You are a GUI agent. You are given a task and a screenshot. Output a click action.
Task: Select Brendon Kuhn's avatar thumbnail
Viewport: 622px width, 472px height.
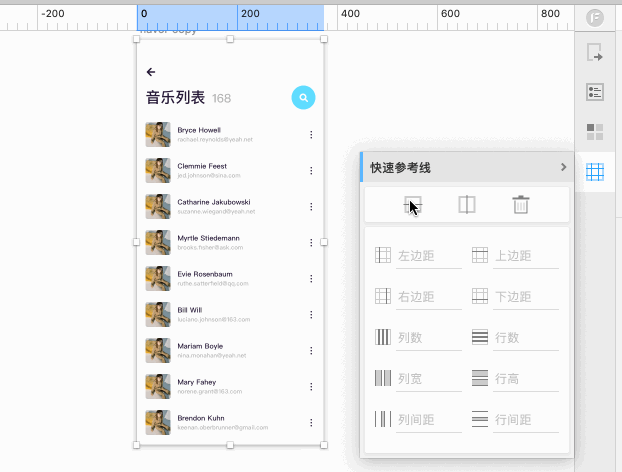[x=158, y=422]
